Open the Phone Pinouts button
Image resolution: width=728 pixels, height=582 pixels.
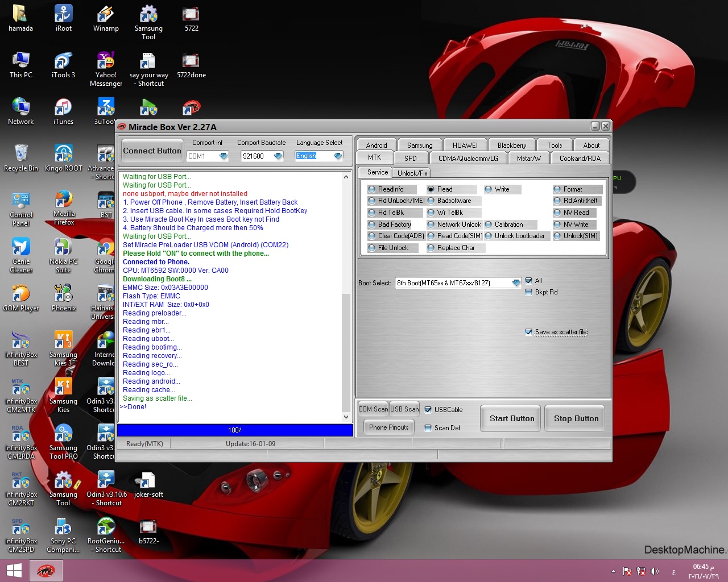coord(389,427)
